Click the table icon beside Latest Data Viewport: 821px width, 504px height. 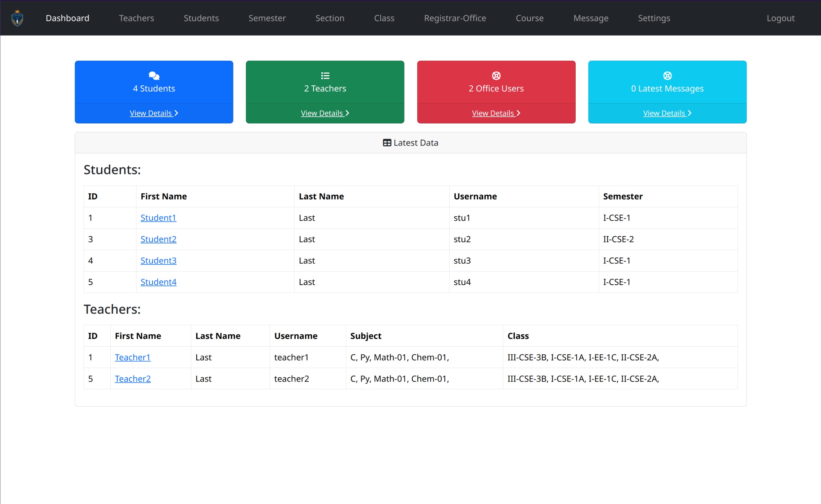coord(387,143)
